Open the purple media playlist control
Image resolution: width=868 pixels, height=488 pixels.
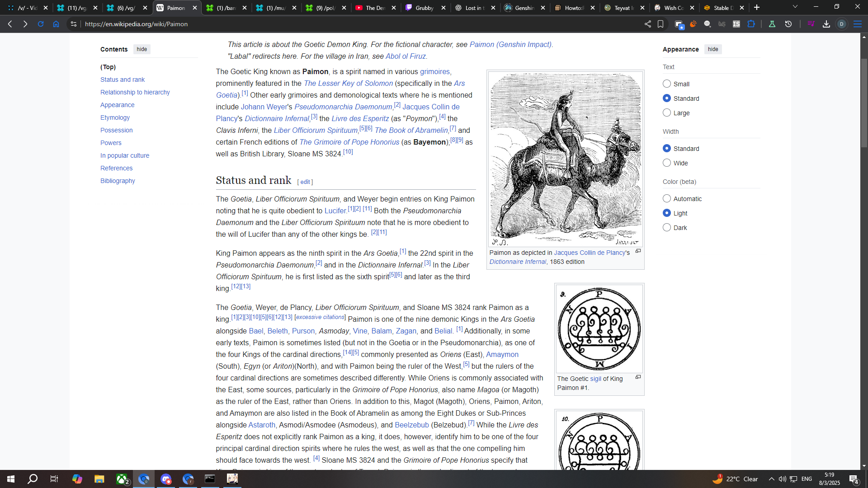811,24
